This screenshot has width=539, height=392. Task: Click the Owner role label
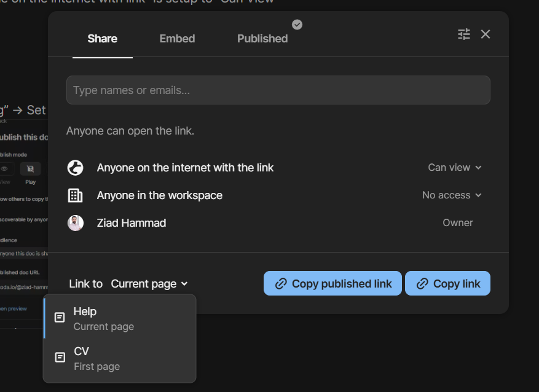coord(458,223)
